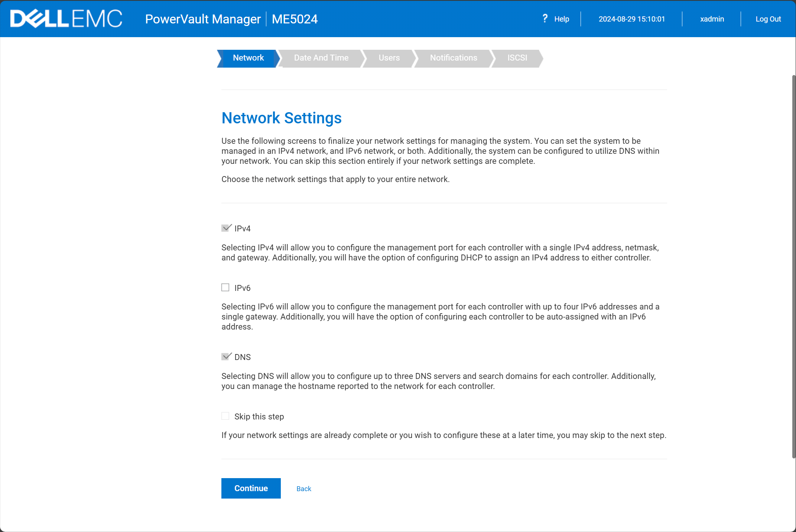Log Out of PowerVault Manager
The height and width of the screenshot is (532, 796).
pos(768,19)
